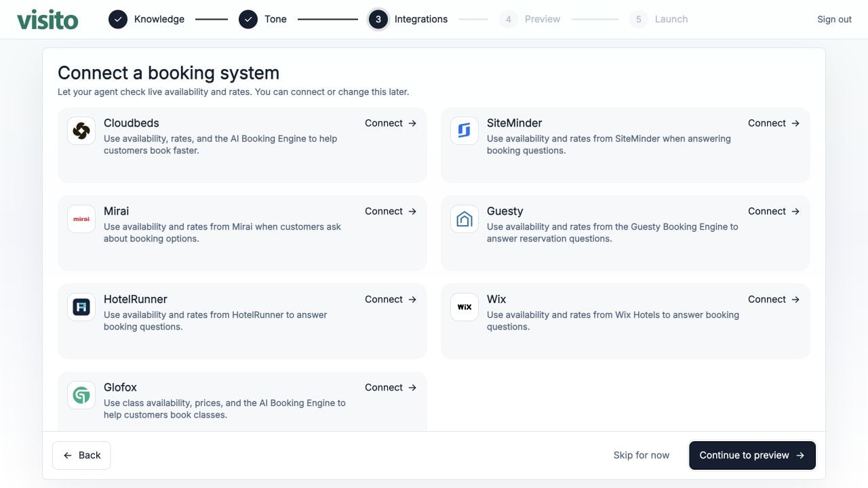Click the Mirai title text

[117, 211]
